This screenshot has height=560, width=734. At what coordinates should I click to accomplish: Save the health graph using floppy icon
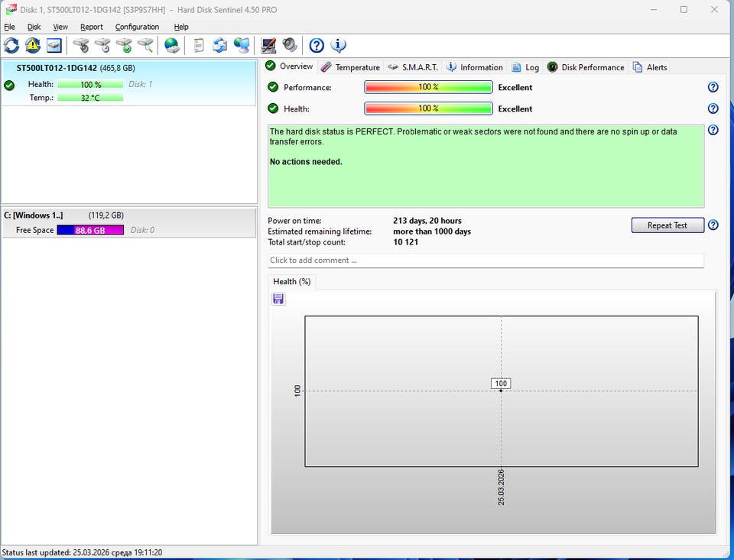click(x=278, y=299)
